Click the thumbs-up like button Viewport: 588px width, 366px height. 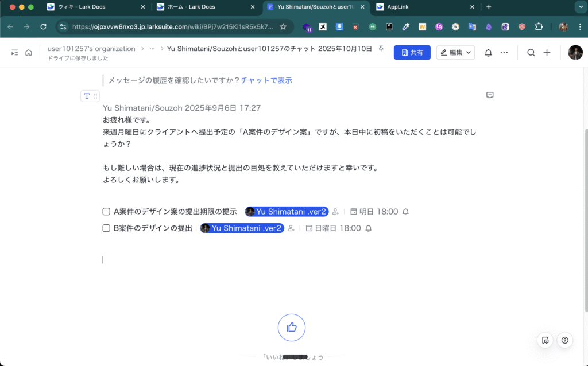[x=292, y=328]
